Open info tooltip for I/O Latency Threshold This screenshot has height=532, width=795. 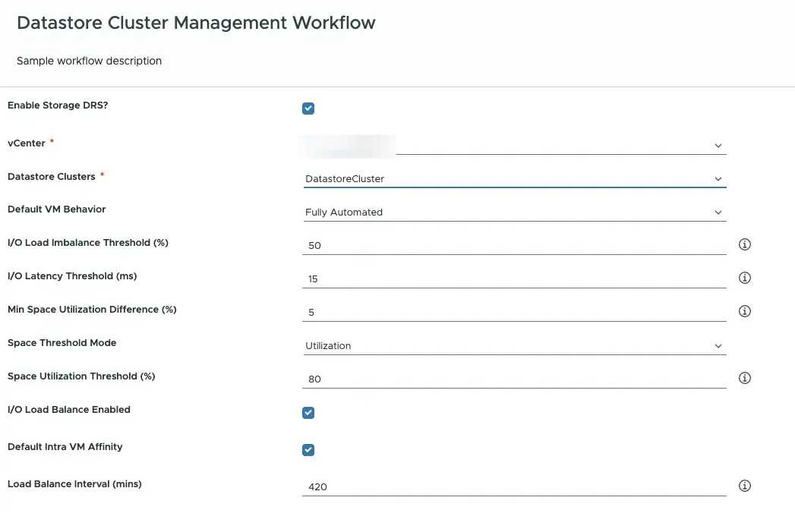coord(744,279)
